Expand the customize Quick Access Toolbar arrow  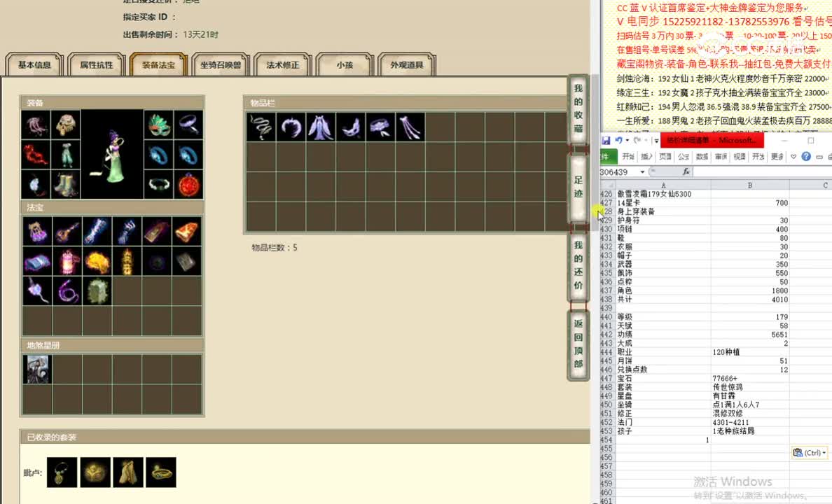tap(656, 141)
